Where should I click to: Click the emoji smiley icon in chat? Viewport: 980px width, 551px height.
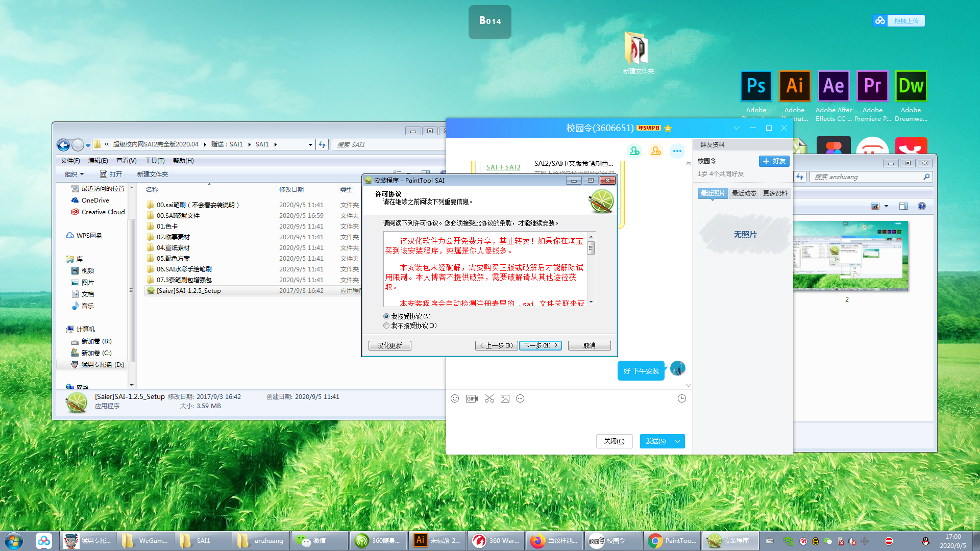455,398
